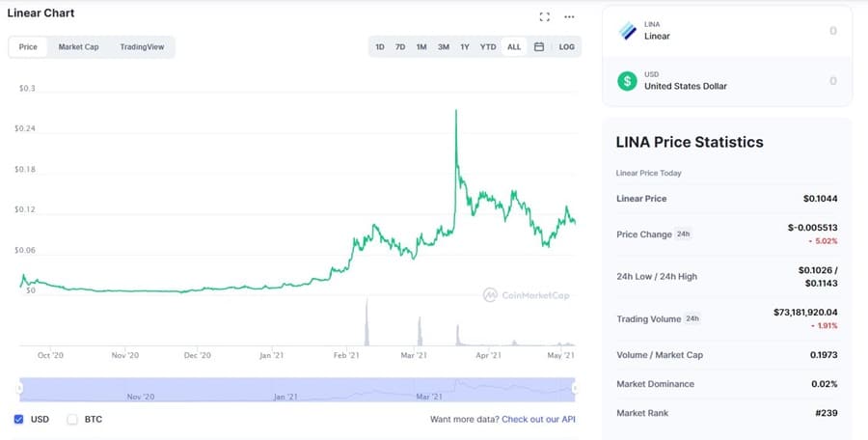Click the left handle of range selector

(x=19, y=388)
